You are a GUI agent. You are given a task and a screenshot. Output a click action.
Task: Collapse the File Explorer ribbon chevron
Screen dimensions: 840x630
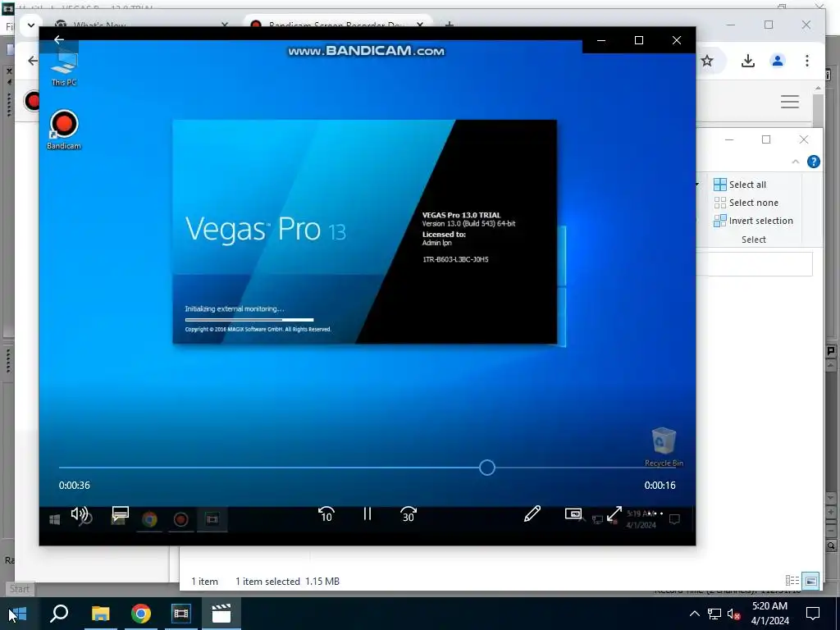coord(796,162)
